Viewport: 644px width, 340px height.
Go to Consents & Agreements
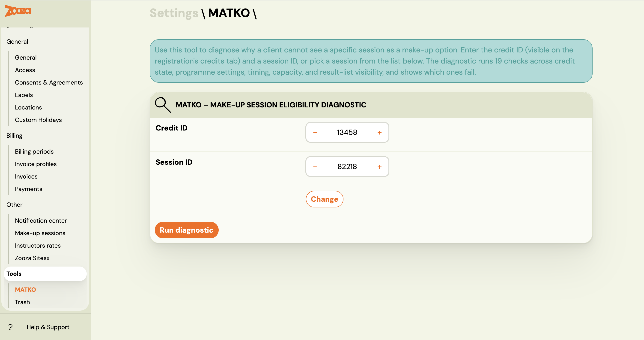click(x=49, y=82)
